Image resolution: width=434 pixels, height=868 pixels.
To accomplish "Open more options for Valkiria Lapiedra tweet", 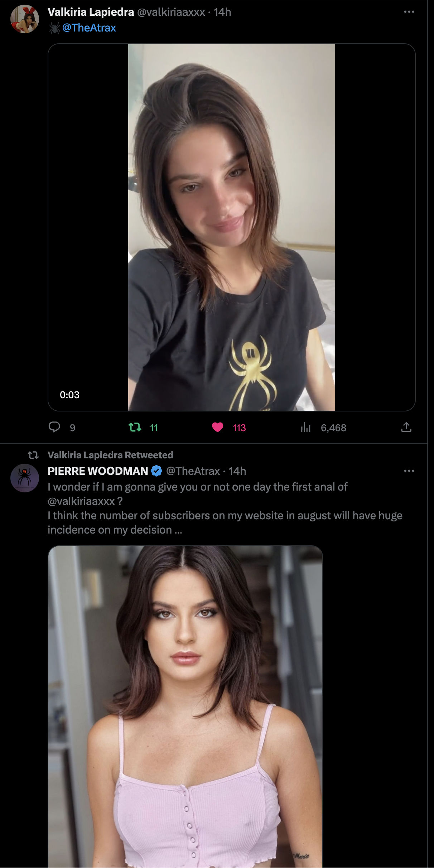I will [x=409, y=12].
